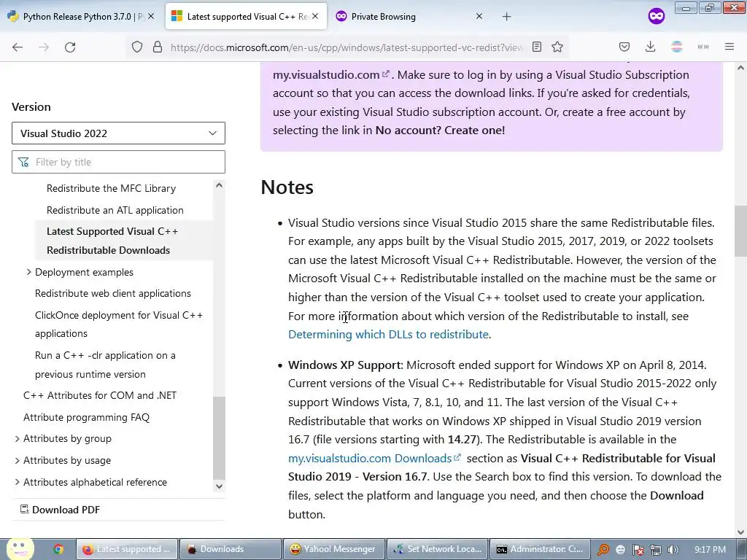
Task: Click the sidebar tree scroll-down arrow
Action: (219, 486)
